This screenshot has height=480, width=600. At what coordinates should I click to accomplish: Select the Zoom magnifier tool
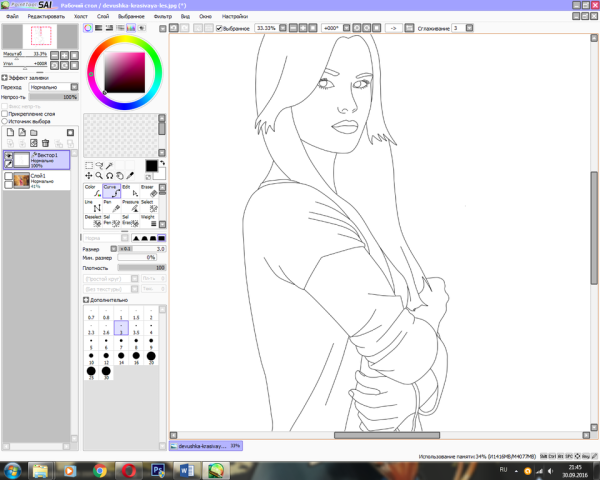point(100,175)
